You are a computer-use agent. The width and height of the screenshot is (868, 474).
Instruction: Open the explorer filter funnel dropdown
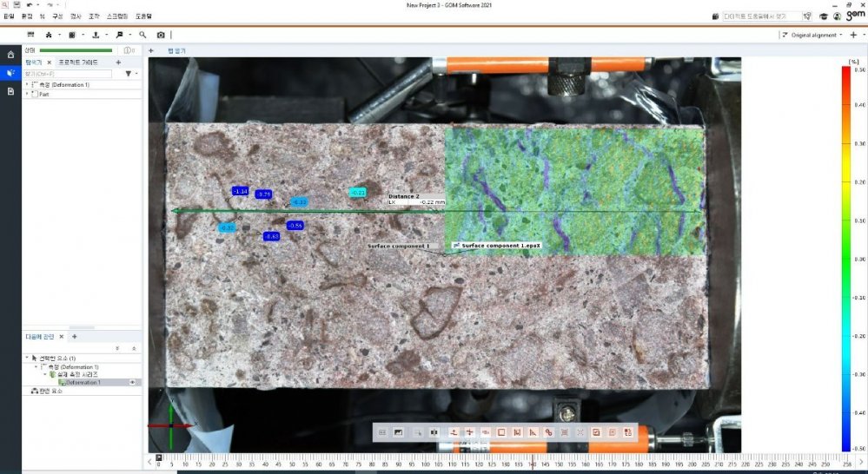[130, 74]
